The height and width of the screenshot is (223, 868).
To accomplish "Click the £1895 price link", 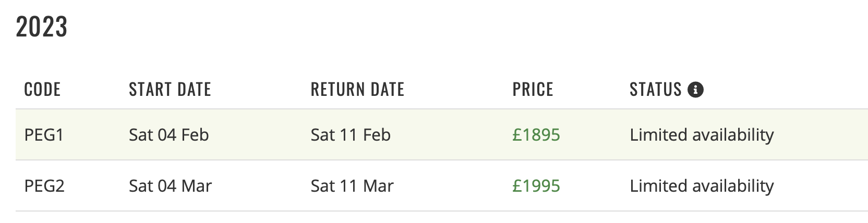I will 536,135.
